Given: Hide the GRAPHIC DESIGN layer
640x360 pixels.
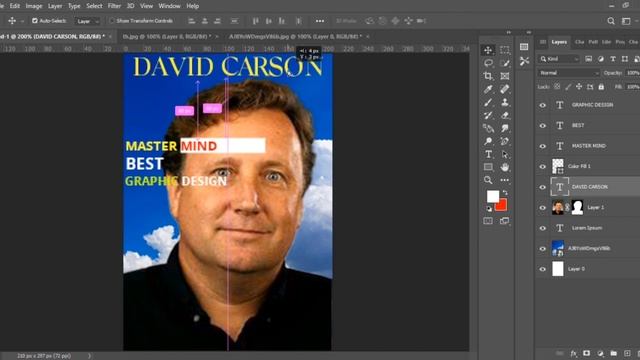Looking at the screenshot, I should (x=542, y=105).
